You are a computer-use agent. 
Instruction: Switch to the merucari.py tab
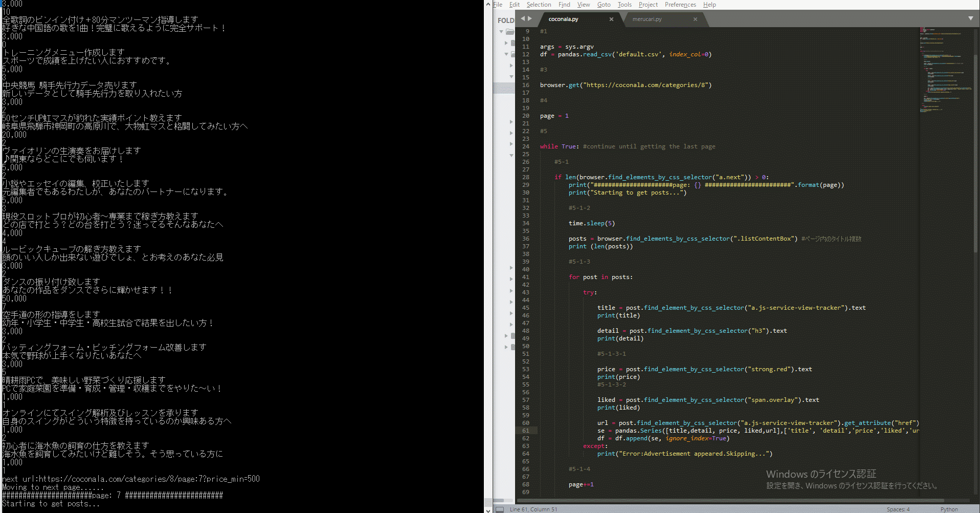click(647, 19)
